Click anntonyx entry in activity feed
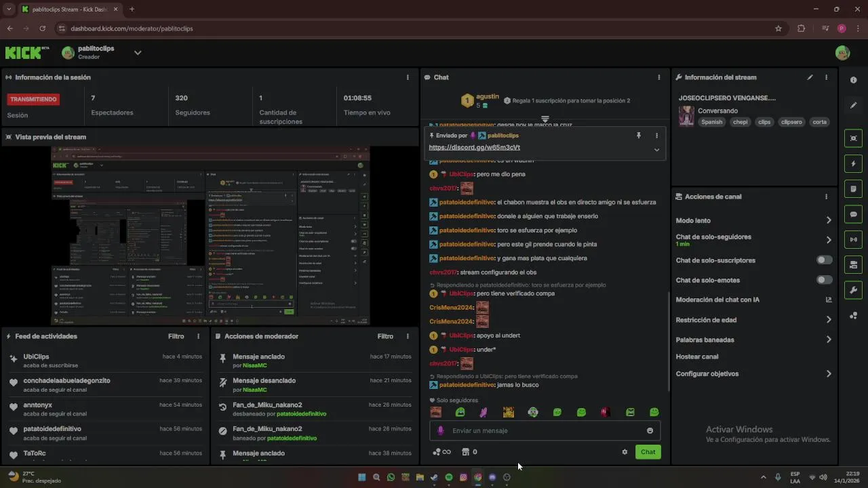Viewport: 868px width, 488px height. click(106, 409)
